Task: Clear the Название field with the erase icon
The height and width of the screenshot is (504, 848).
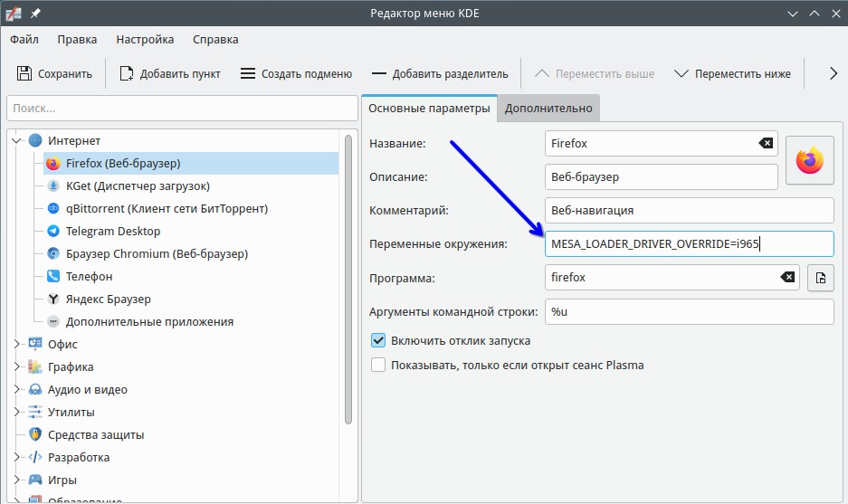Action: tap(766, 143)
